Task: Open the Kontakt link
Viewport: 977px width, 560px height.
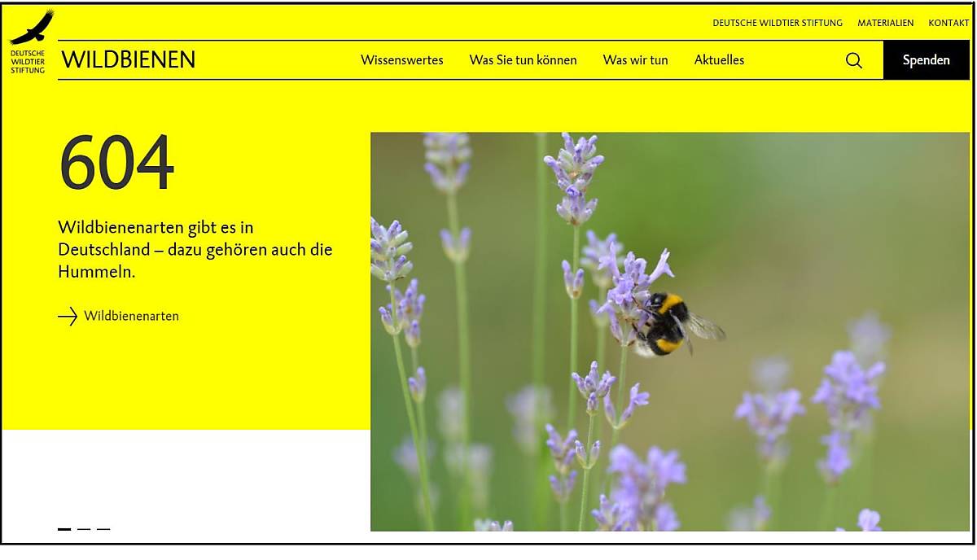Action: pos(949,23)
